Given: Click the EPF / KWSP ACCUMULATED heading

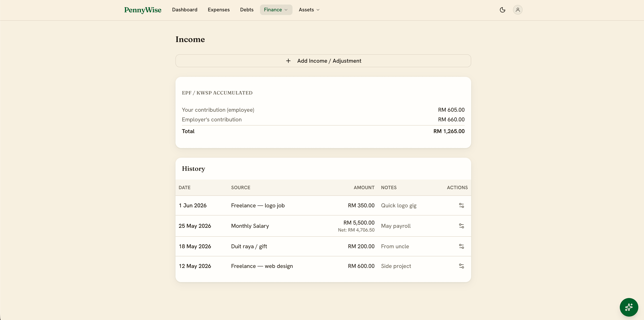Looking at the screenshot, I should click(217, 93).
